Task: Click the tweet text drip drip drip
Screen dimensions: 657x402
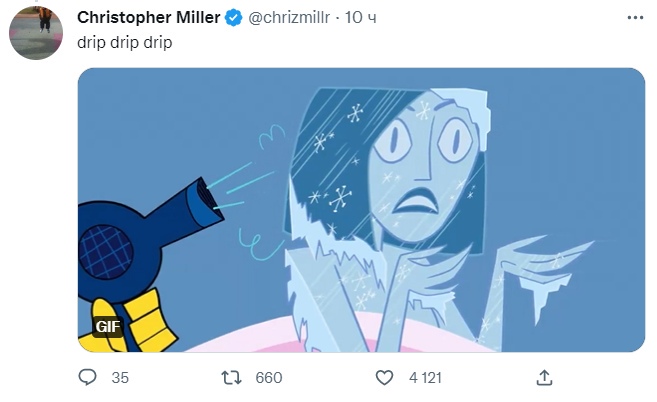Action: point(124,42)
